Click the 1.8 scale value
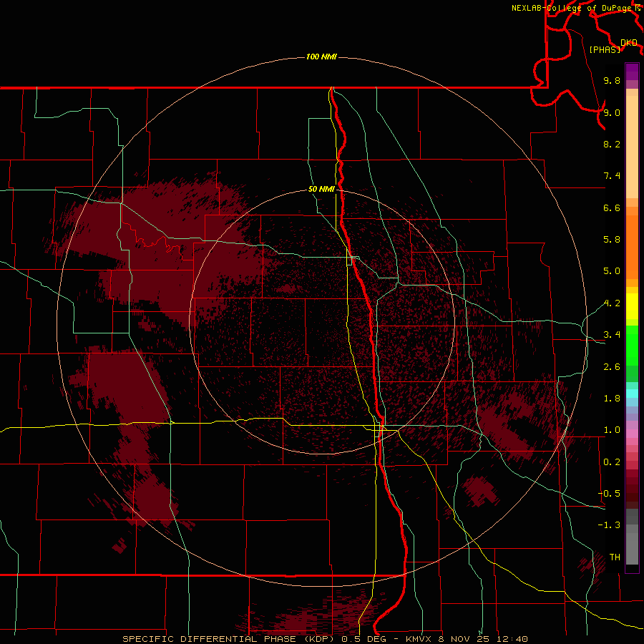644x644 pixels. pyautogui.click(x=612, y=399)
